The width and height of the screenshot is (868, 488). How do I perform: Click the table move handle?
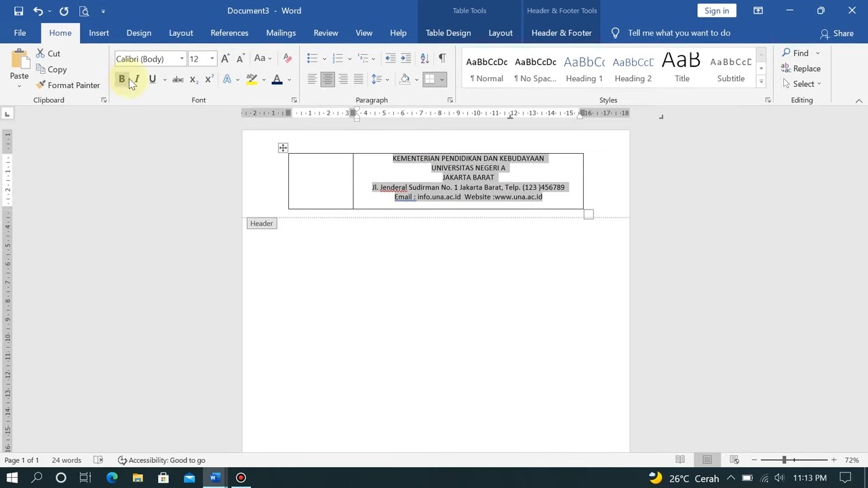[x=283, y=148]
